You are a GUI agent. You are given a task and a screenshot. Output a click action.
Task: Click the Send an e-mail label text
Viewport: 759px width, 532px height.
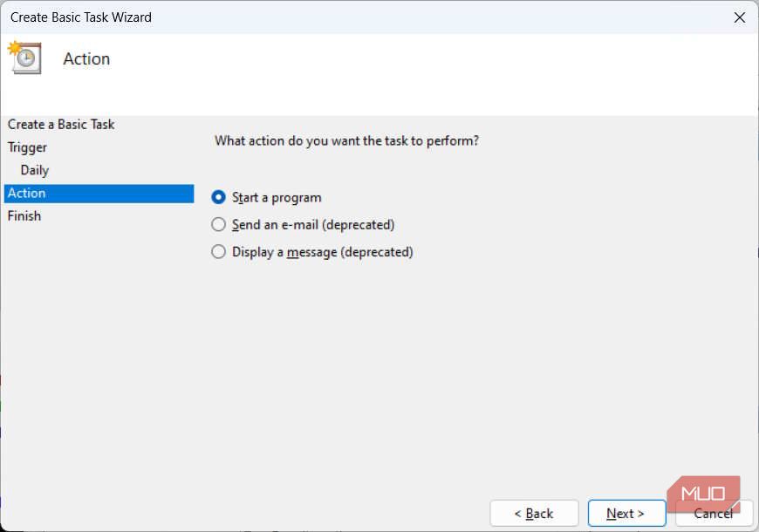tap(312, 224)
